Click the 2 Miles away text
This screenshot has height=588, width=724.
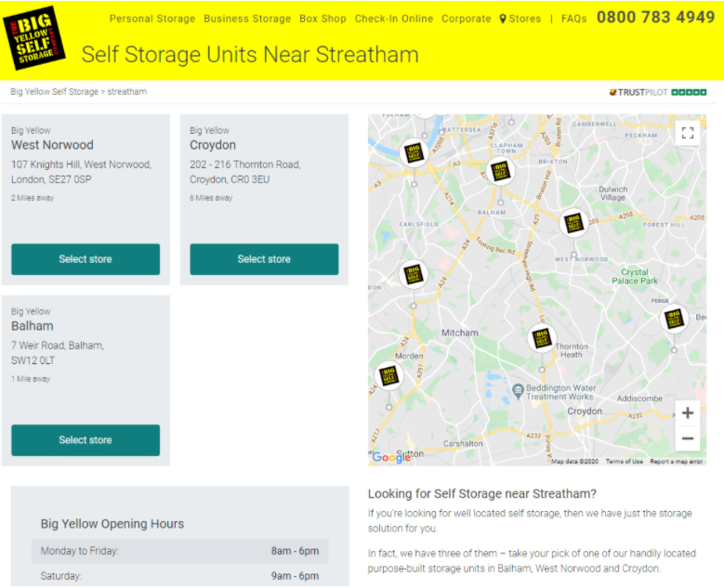coord(33,198)
